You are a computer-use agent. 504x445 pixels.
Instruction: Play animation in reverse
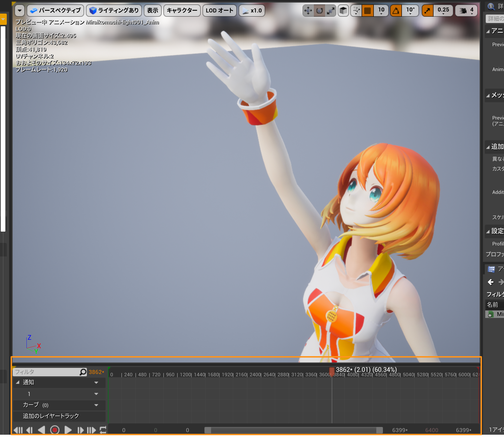pos(41,430)
